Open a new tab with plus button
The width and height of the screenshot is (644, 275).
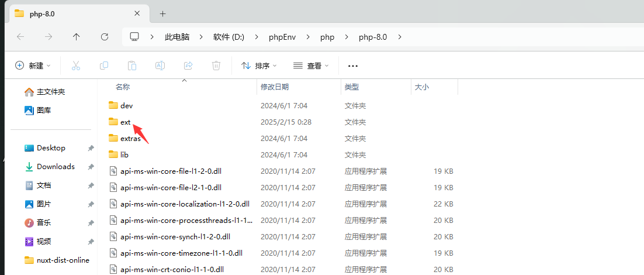(163, 13)
